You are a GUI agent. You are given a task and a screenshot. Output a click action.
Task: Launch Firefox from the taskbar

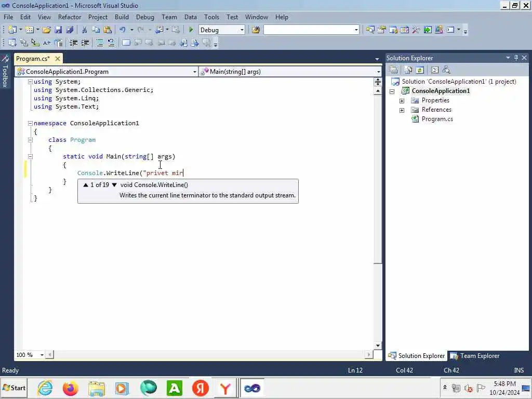[71, 388]
